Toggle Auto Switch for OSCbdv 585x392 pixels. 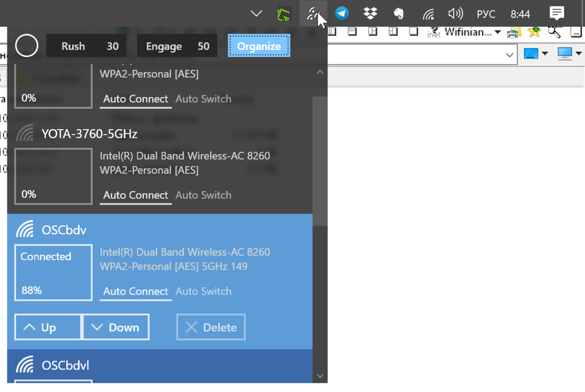(203, 291)
